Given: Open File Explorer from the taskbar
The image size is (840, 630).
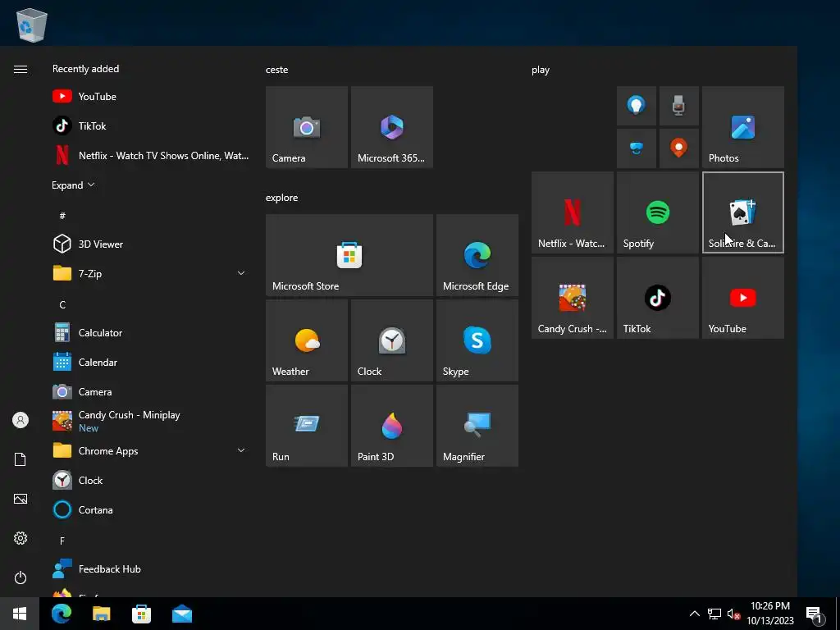Looking at the screenshot, I should [x=101, y=614].
